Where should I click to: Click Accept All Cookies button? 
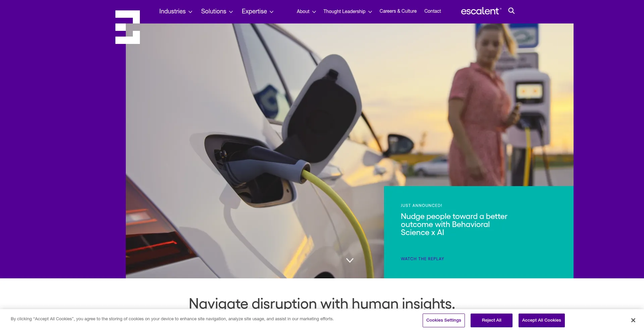(x=541, y=320)
